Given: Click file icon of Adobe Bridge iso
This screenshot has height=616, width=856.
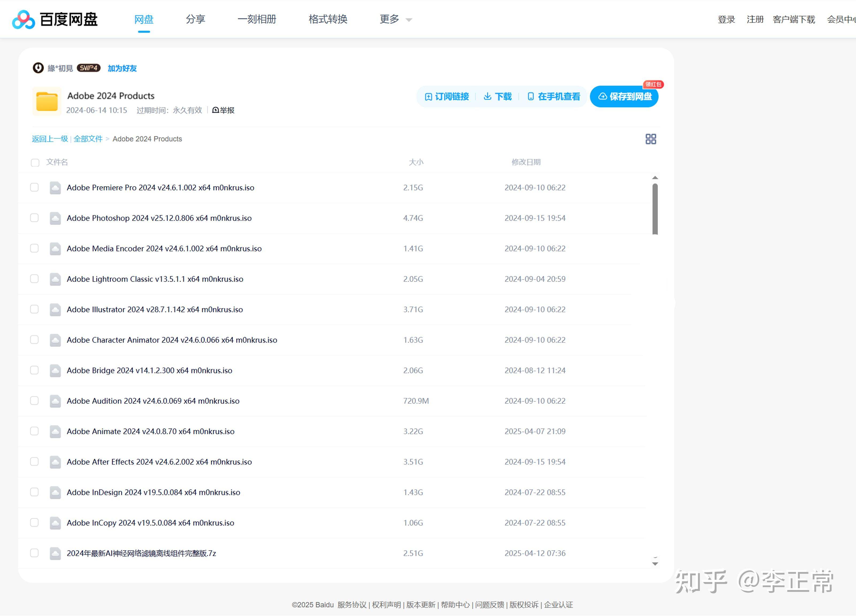Looking at the screenshot, I should tap(55, 371).
